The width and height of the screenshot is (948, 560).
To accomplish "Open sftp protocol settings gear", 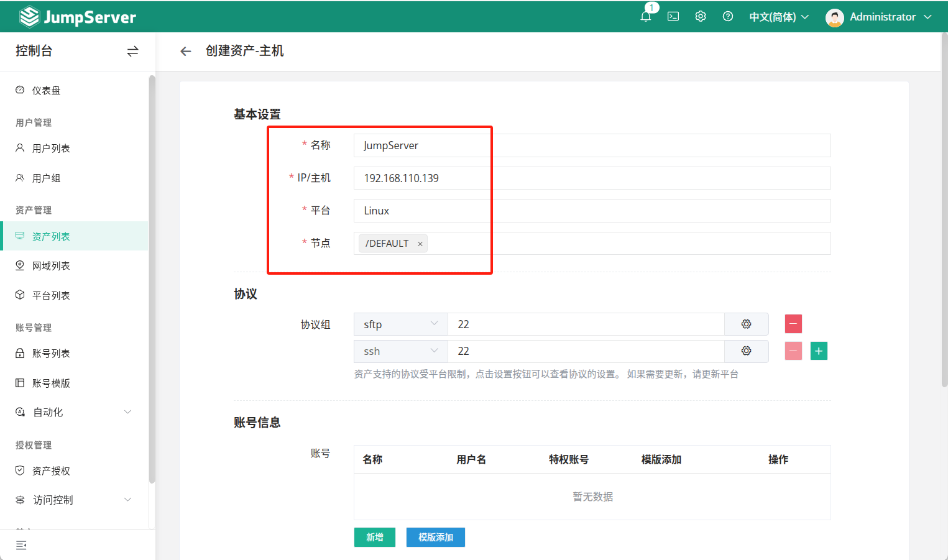I will point(746,324).
